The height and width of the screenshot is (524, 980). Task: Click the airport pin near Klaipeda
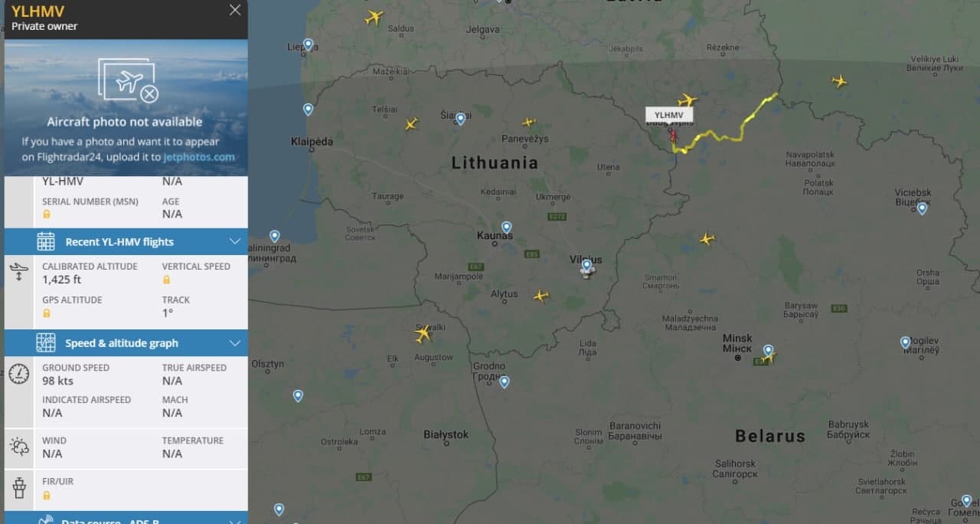(x=308, y=110)
